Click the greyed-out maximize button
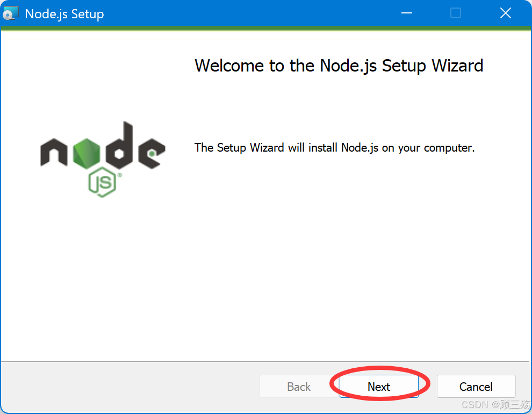The width and height of the screenshot is (532, 414). [x=455, y=13]
